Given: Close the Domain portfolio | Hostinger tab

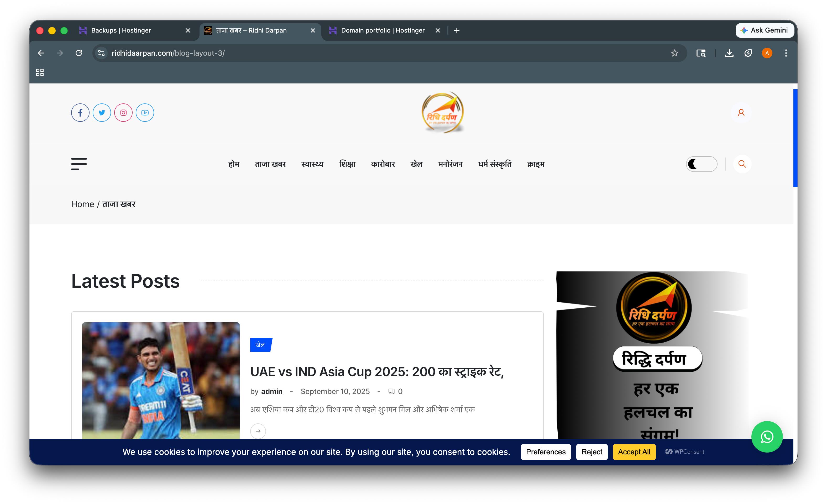Looking at the screenshot, I should pyautogui.click(x=438, y=30).
